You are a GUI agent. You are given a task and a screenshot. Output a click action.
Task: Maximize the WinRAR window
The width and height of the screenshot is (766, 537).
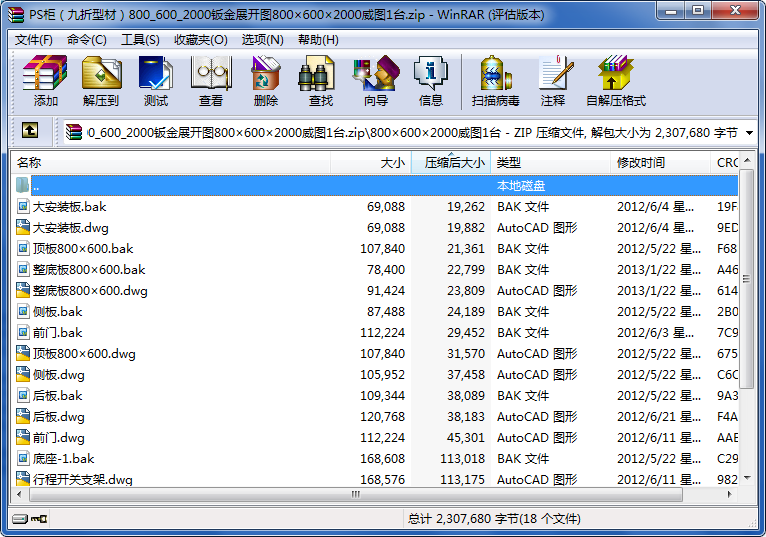pos(698,11)
